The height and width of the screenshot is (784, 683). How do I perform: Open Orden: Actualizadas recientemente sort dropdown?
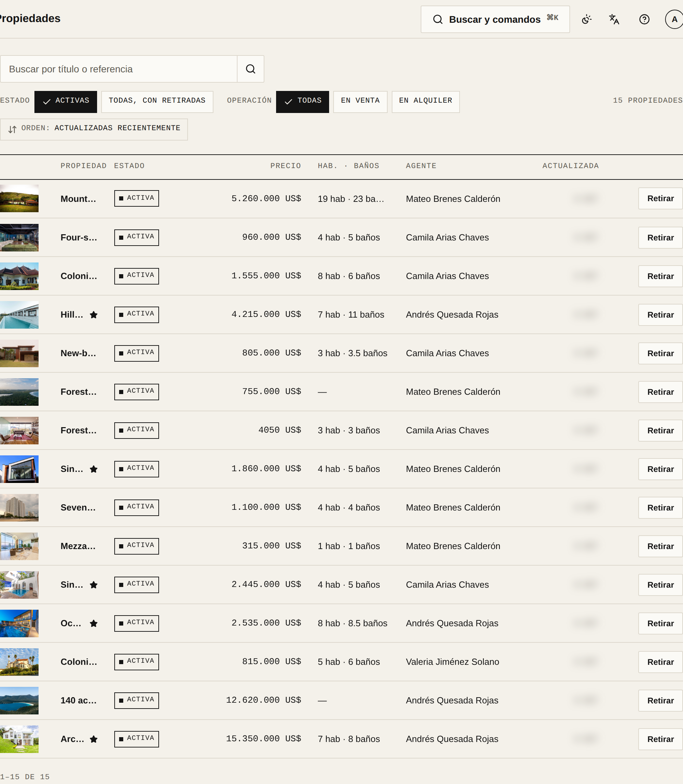(x=94, y=129)
